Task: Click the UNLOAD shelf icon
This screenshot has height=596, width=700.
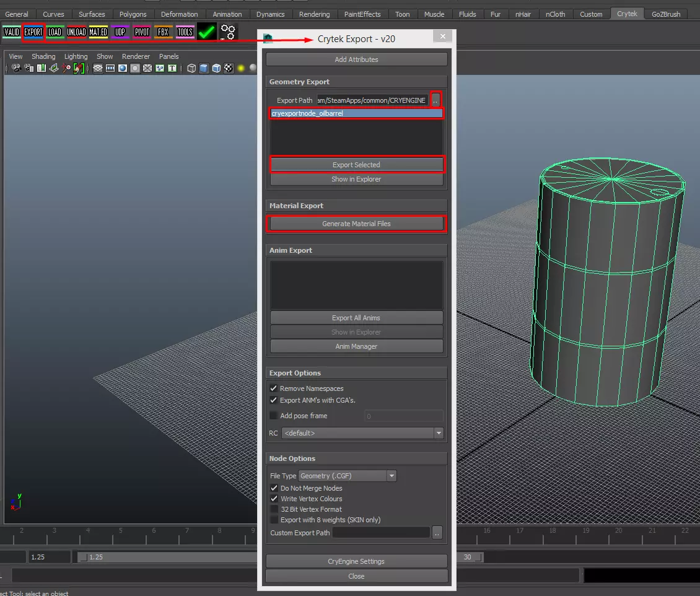Action: click(76, 32)
